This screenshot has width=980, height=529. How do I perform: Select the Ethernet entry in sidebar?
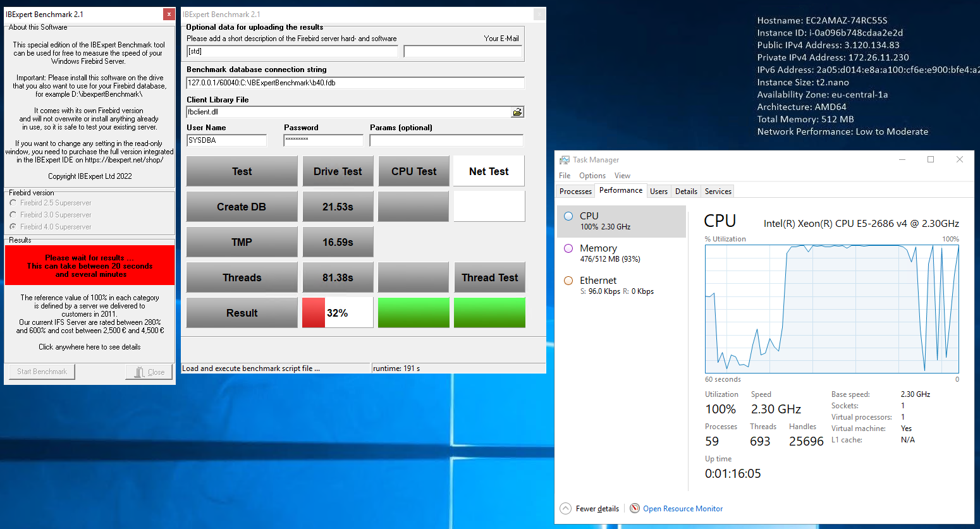[x=622, y=286]
